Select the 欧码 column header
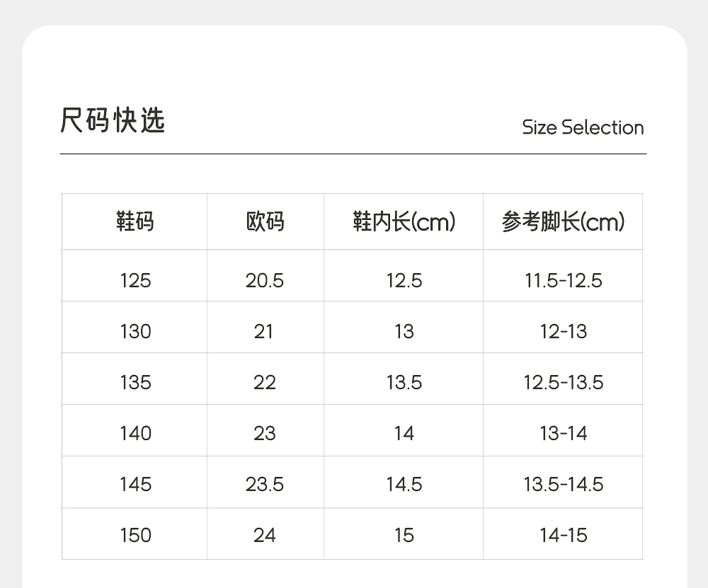This screenshot has height=588, width=708. [265, 222]
